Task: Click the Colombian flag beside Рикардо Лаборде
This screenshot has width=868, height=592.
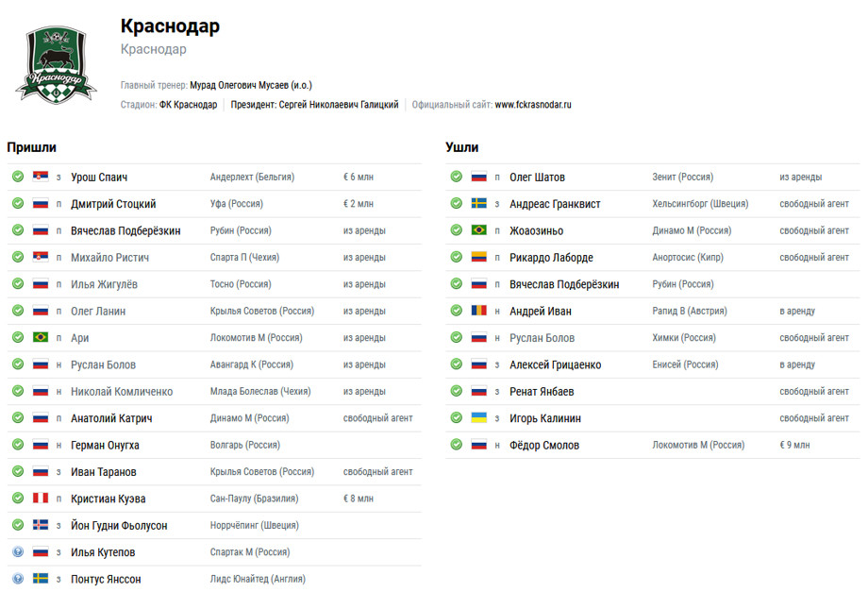Action: [479, 257]
